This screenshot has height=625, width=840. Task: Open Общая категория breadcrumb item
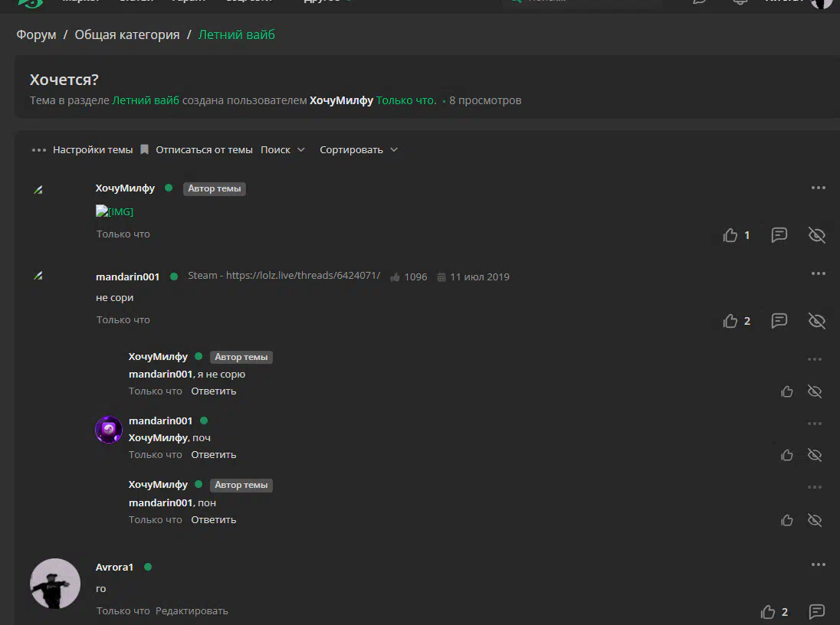(x=127, y=34)
